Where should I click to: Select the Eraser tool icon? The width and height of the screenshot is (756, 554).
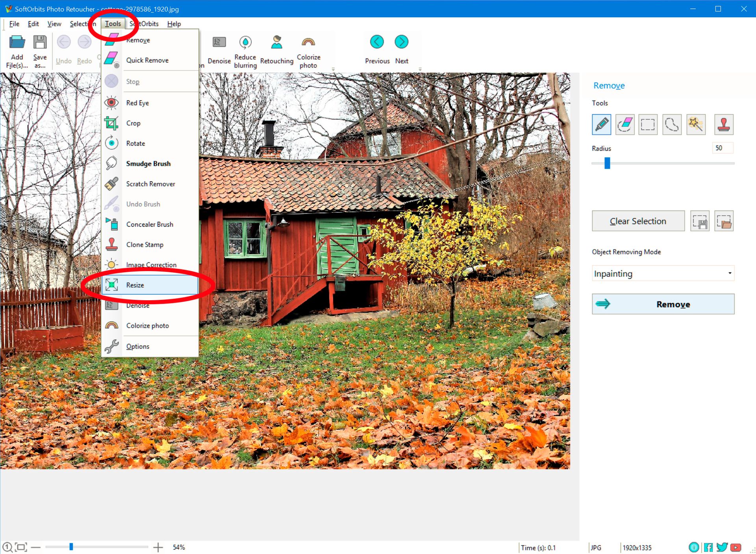(x=624, y=123)
